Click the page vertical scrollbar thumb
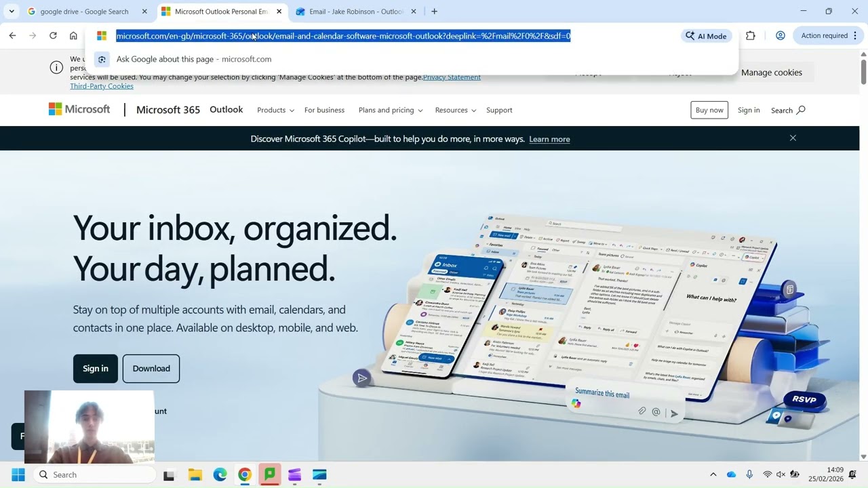Image resolution: width=868 pixels, height=488 pixels. tap(863, 72)
